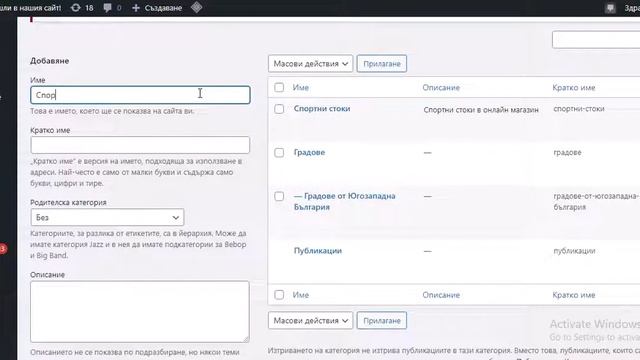This screenshot has height=360, width=640.
Task: Click the Кратко име slug input field
Action: click(x=140, y=145)
